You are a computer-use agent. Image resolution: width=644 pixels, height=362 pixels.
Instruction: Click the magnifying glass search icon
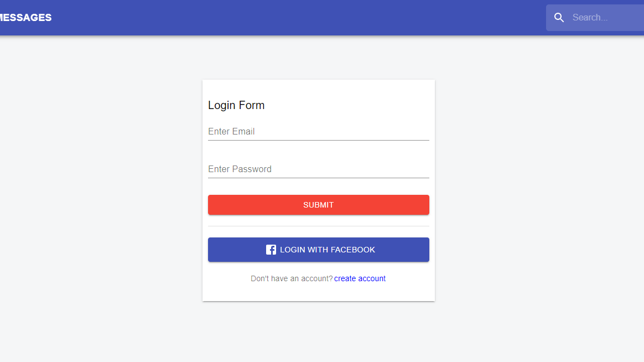(x=559, y=17)
